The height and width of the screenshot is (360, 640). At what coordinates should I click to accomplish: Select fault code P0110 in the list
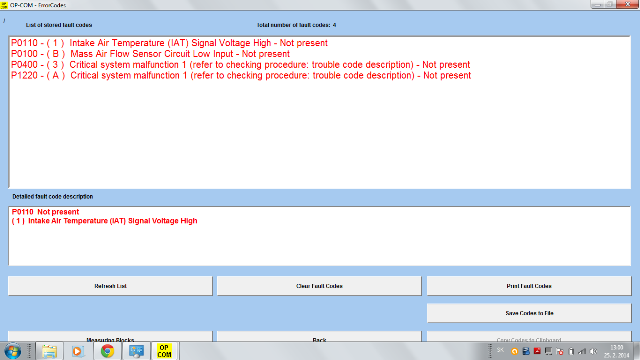169,43
